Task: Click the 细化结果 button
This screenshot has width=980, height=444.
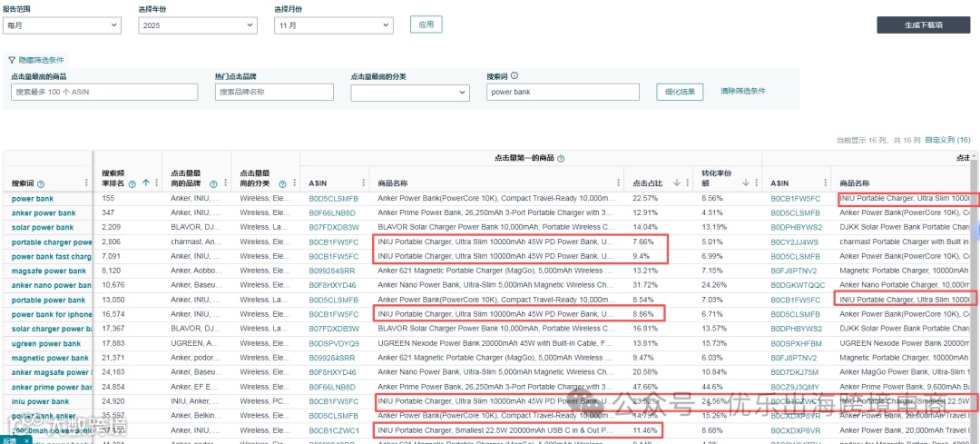Action: coord(680,92)
